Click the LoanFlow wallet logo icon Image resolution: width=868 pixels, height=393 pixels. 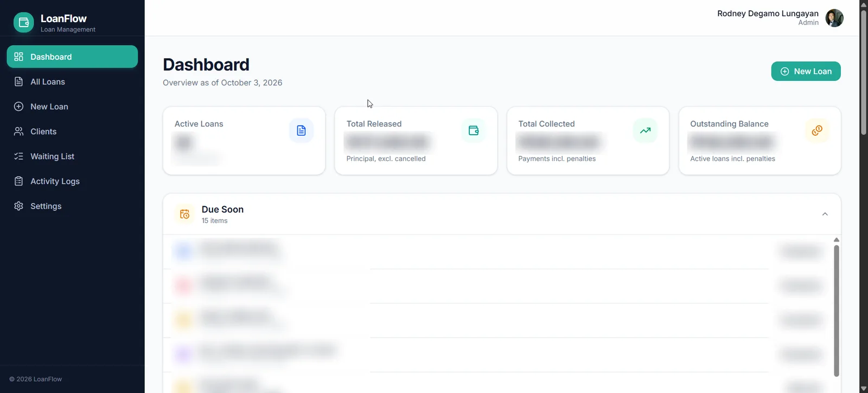(x=23, y=22)
